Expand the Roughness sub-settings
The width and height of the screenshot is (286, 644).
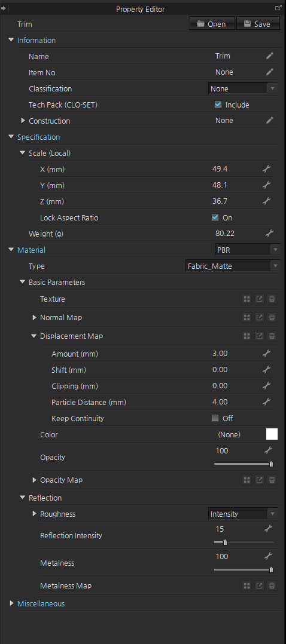coord(35,514)
